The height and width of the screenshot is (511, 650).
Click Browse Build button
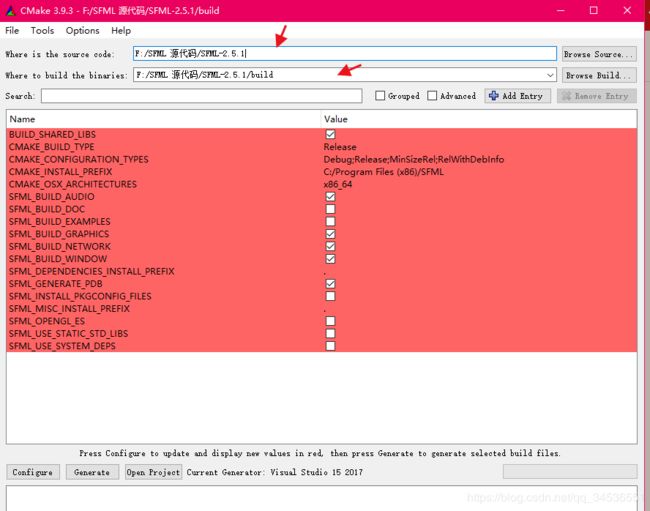pyautogui.click(x=598, y=75)
